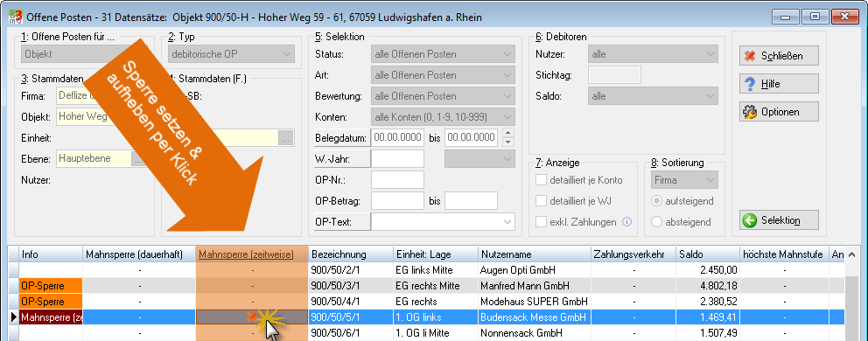The height and width of the screenshot is (341, 868).
Task: Sort by Nutzername column header
Action: (535, 254)
